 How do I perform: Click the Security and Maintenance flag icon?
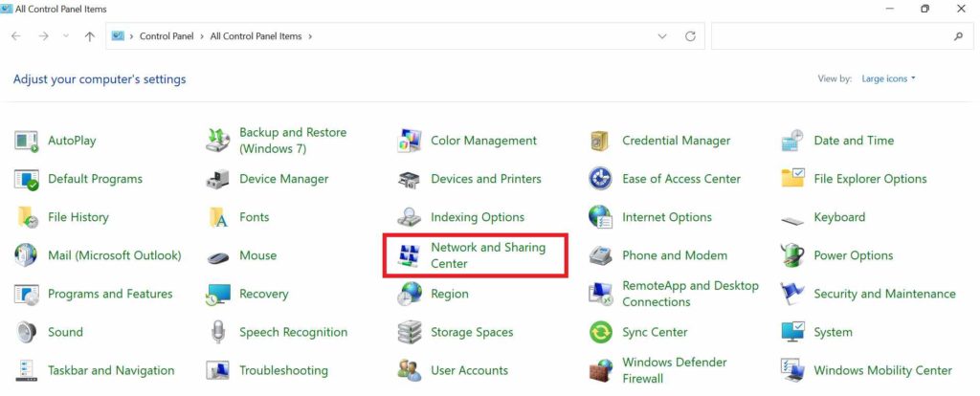(791, 294)
